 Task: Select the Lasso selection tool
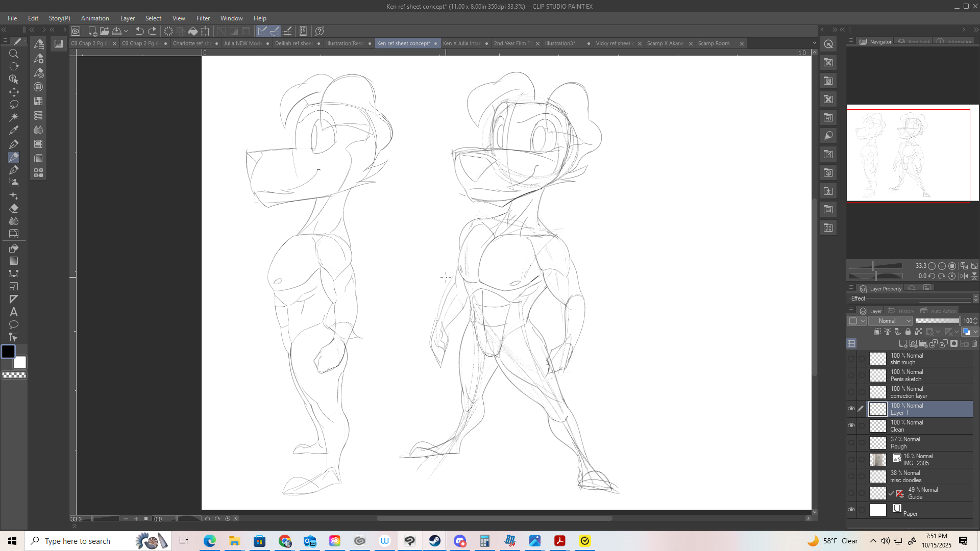[x=14, y=105]
